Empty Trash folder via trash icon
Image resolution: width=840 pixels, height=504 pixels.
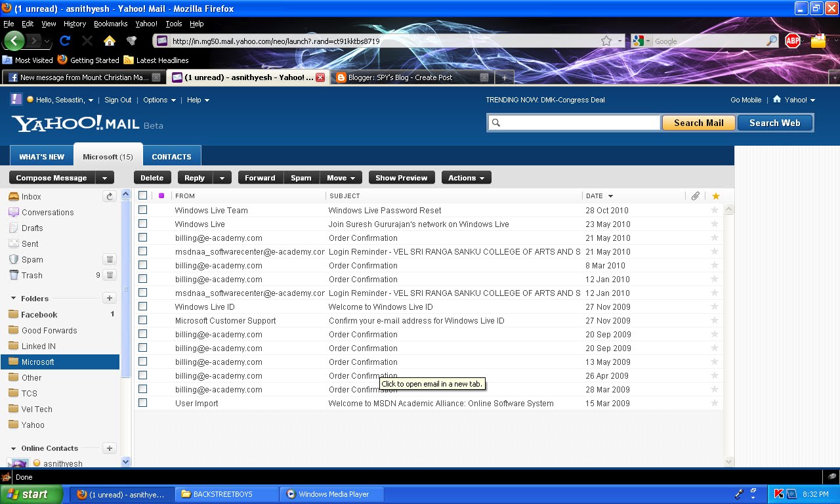(x=110, y=275)
